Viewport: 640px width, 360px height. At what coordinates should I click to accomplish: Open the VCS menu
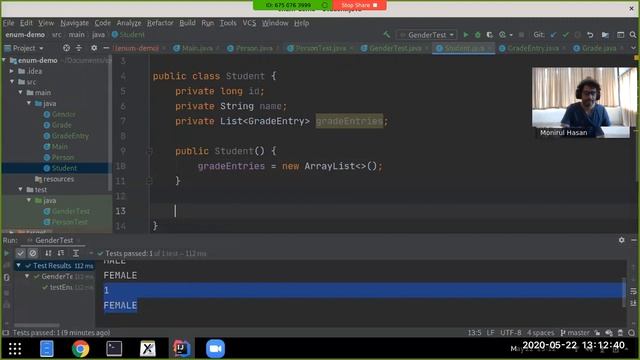pyautogui.click(x=249, y=23)
